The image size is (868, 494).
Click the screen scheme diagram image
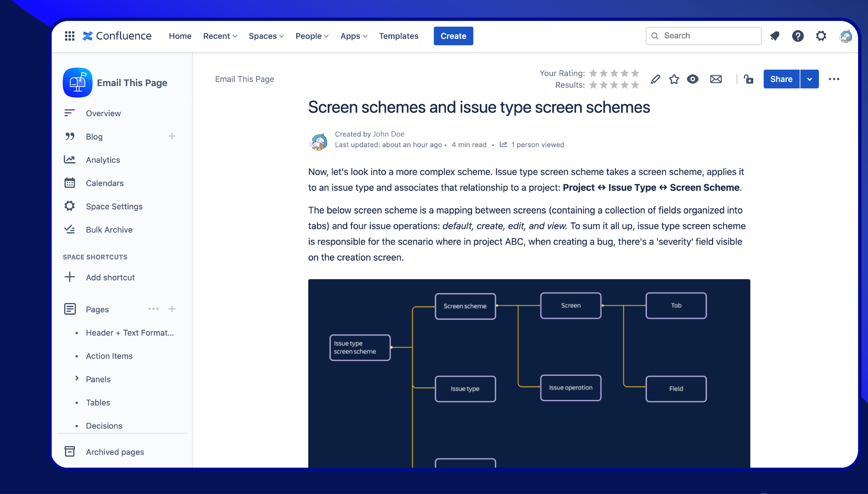point(529,373)
